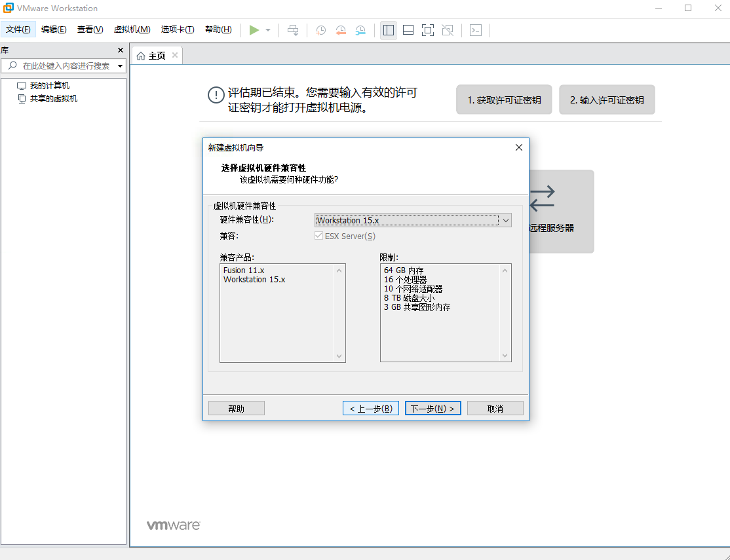Toggle the thumbnail bar icon
This screenshot has height=560, width=730.
(x=408, y=29)
